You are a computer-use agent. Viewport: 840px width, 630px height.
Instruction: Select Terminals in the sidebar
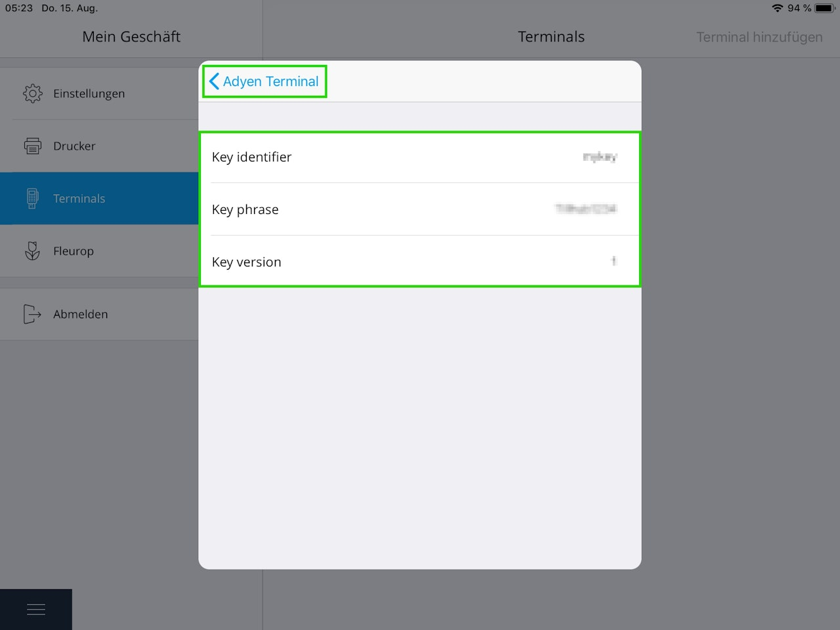[x=99, y=198]
